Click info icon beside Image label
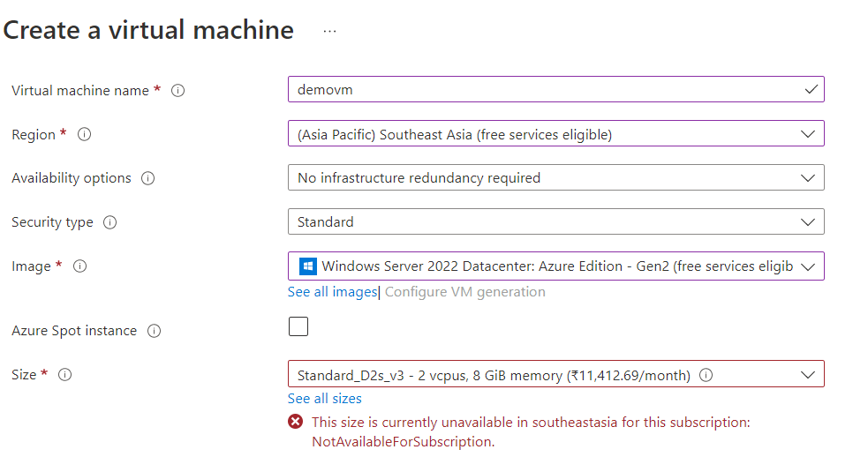 point(79,266)
